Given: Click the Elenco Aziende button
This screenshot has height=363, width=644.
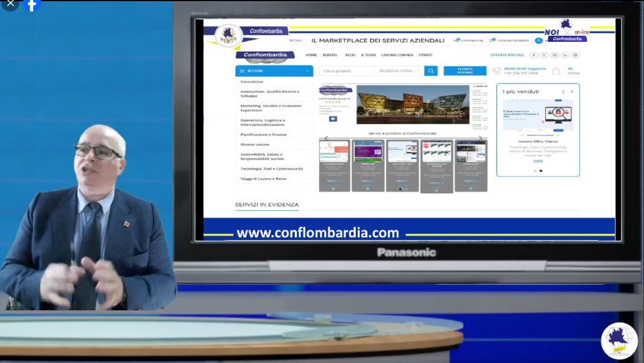Looking at the screenshot, I should pyautogui.click(x=465, y=71).
